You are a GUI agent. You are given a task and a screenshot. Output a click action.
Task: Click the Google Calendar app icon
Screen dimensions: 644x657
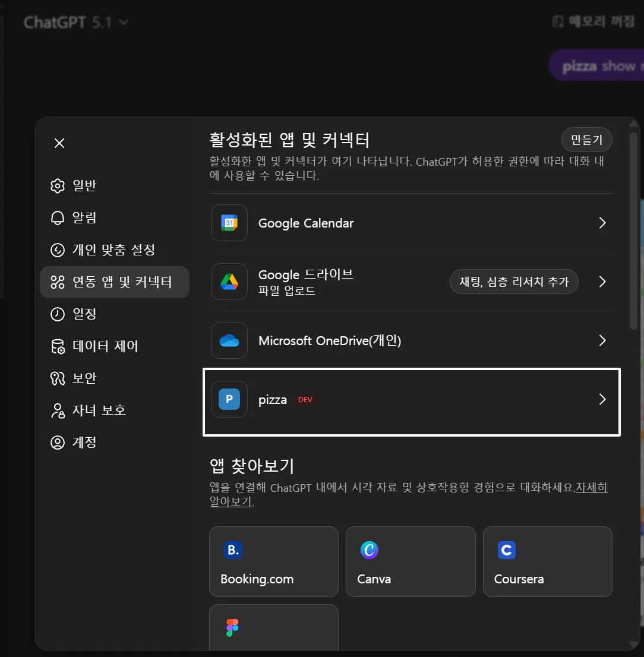[x=229, y=223]
